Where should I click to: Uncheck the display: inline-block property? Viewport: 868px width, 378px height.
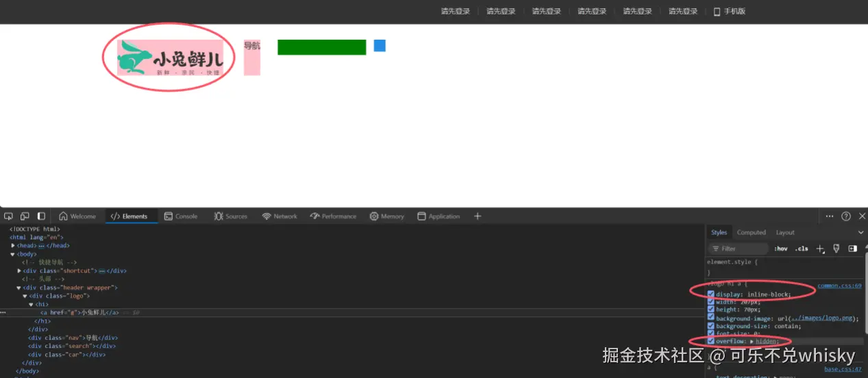click(711, 294)
